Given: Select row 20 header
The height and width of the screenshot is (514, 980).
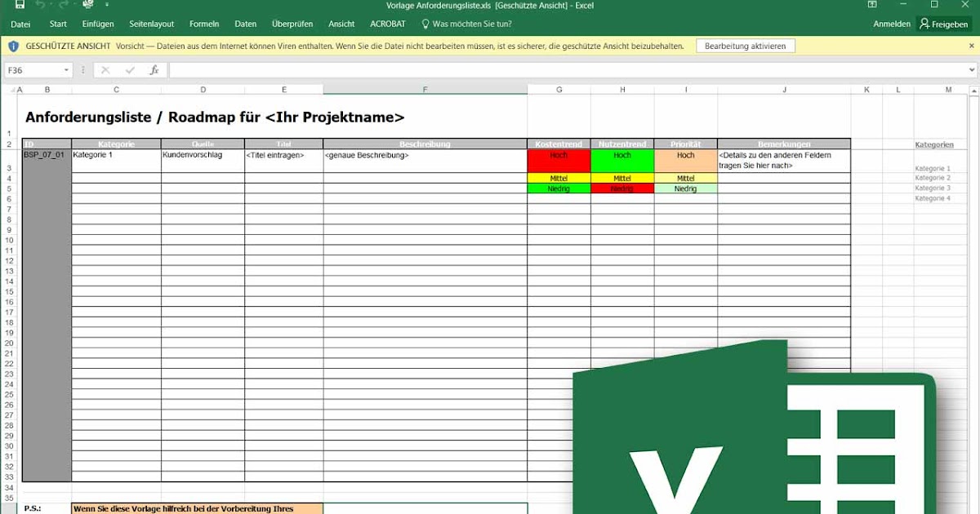Looking at the screenshot, I should 9,343.
